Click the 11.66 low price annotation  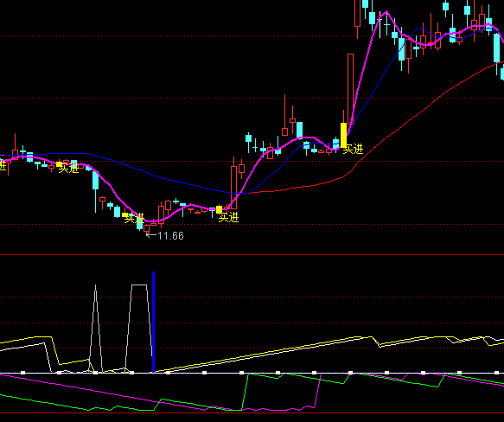click(170, 236)
